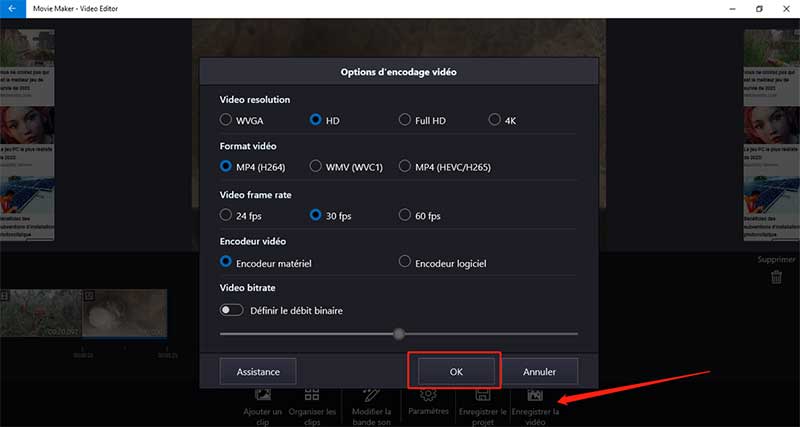Viewport: 800px width, 427px height.
Task: Select MP4 (HEVC/H265) format
Action: pos(405,166)
